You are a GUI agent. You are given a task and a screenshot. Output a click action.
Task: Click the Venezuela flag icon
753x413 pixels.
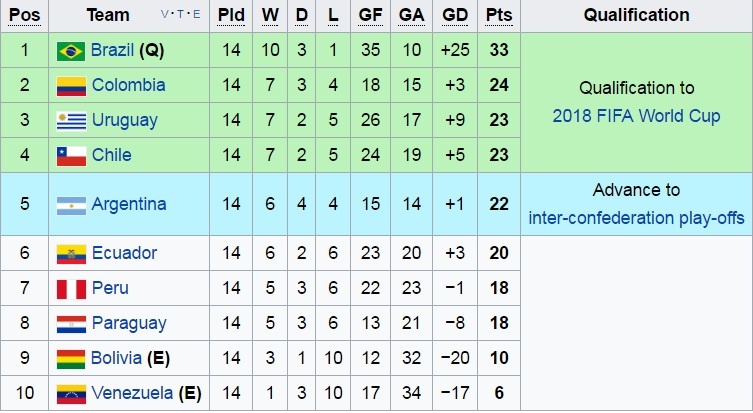point(71,392)
